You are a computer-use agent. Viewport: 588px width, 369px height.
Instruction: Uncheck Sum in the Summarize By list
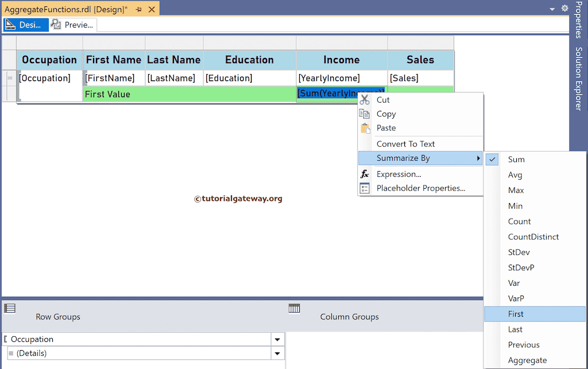click(492, 159)
